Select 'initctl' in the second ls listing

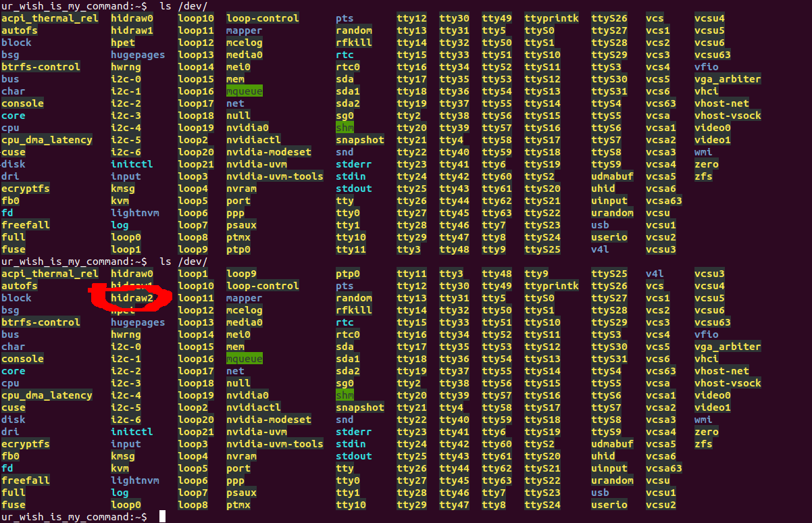point(132,432)
